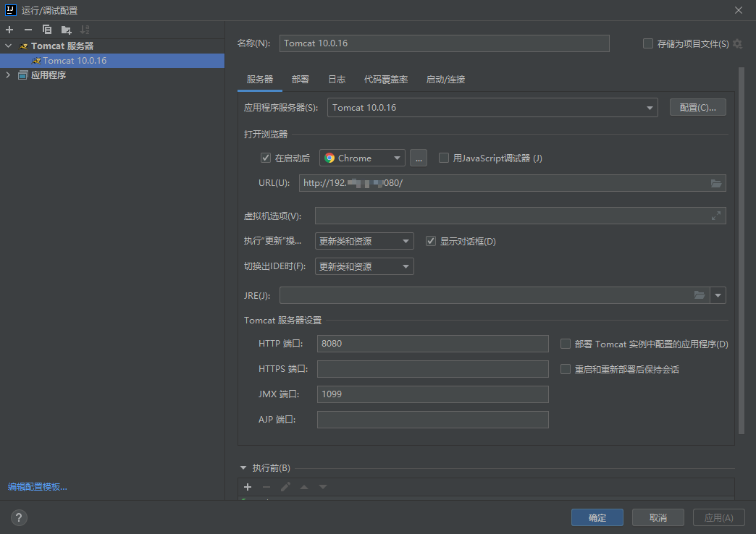The height and width of the screenshot is (534, 756).
Task: Close the run/debug configurations dialog
Action: point(738,10)
